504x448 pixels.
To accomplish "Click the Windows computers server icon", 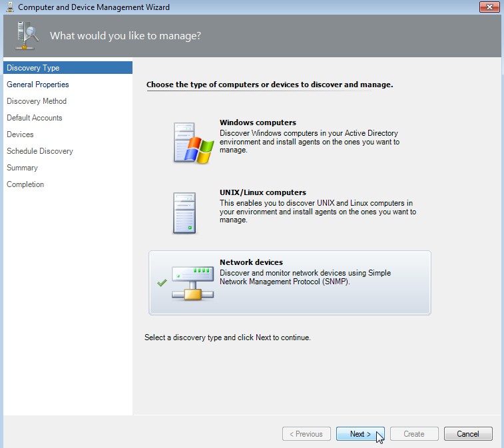I will click(194, 142).
